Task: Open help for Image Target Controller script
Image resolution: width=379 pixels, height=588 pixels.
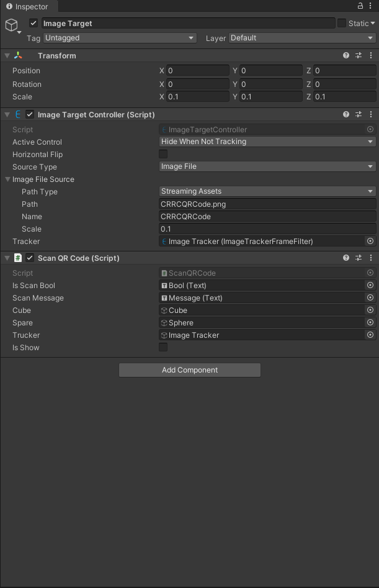Action: [346, 114]
